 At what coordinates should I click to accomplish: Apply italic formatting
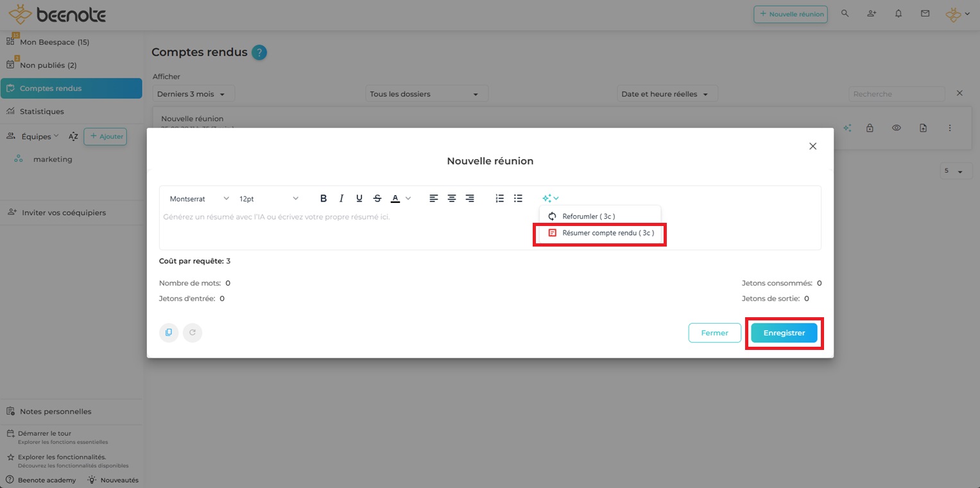coord(341,198)
